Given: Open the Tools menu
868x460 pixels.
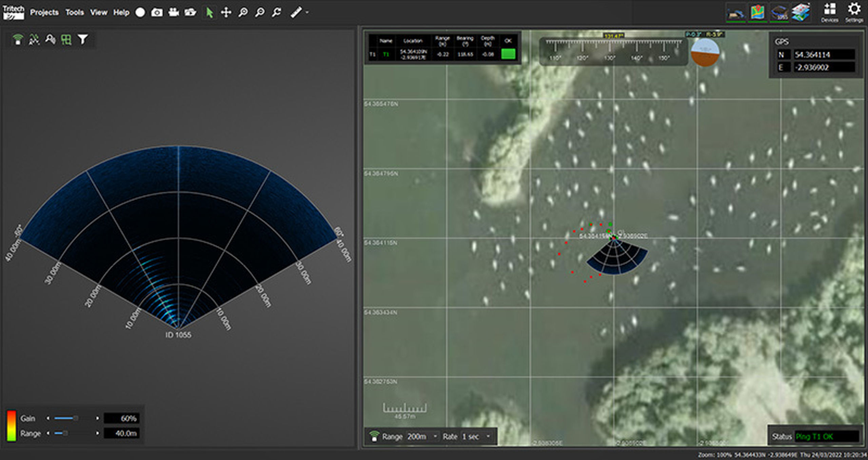Looking at the screenshot, I should click(75, 13).
